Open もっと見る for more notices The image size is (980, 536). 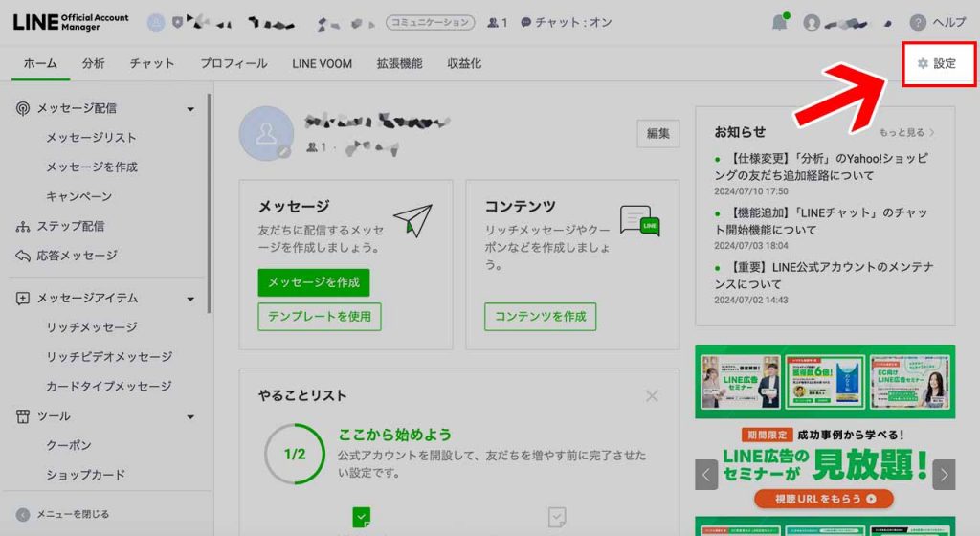click(x=906, y=132)
